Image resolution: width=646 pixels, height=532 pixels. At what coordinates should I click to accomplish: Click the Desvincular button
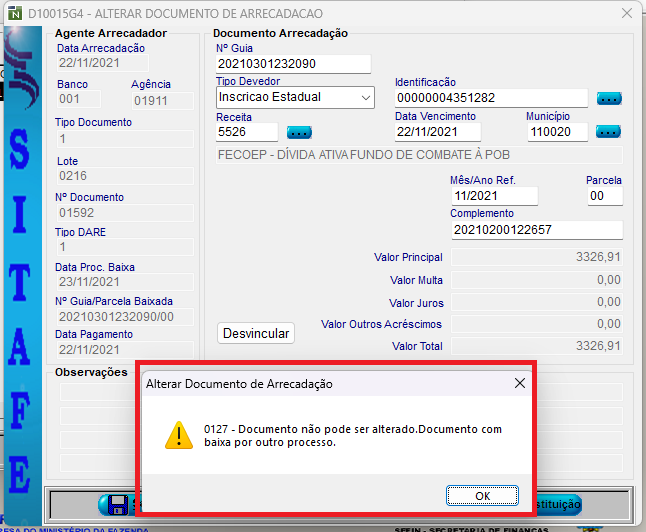256,333
